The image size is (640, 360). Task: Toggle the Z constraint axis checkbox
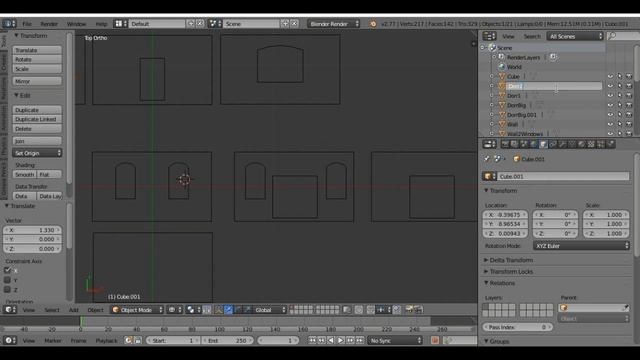tap(7, 289)
